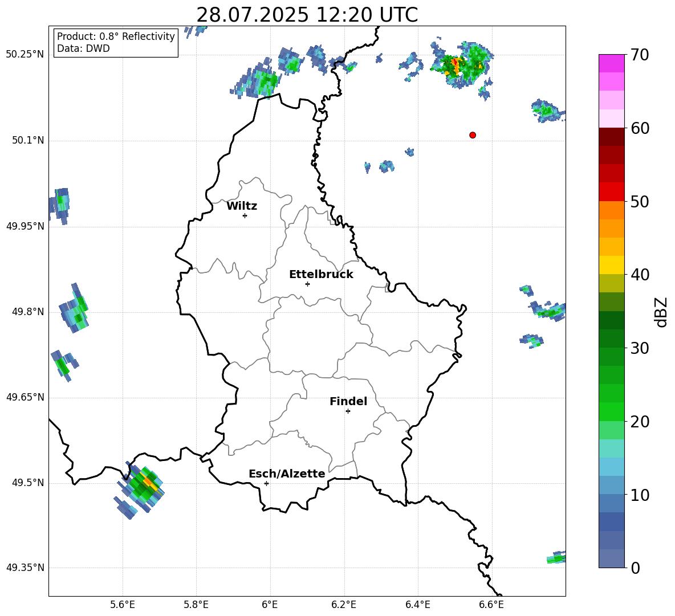Click the Ettelbruck station cross marker
This screenshot has width=675, height=616.
[x=307, y=284]
